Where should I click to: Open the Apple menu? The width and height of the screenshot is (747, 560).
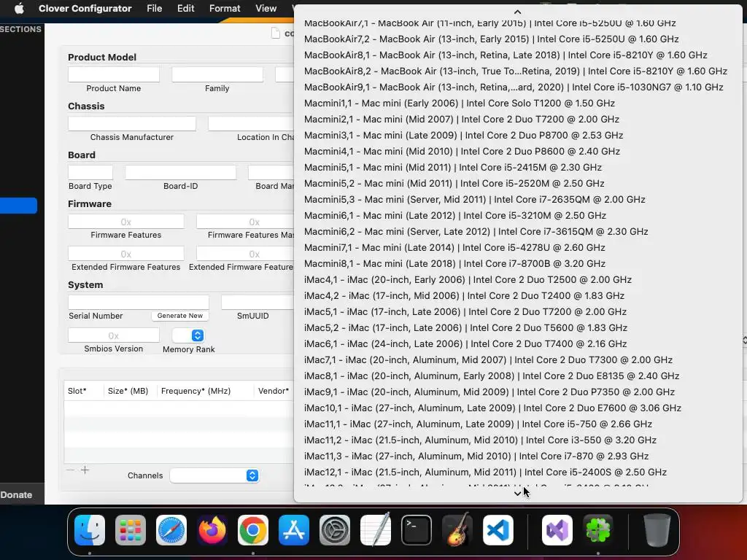click(19, 8)
